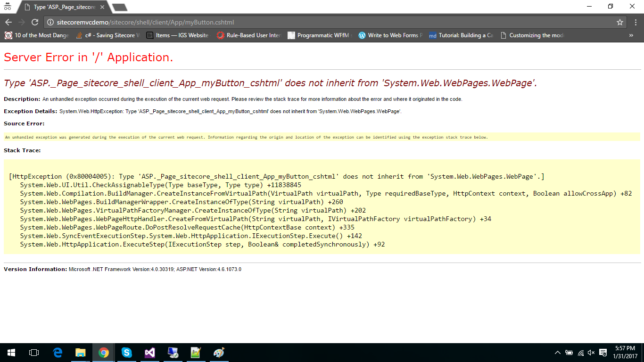
Task: Open the notepad-style app on taskbar
Action: 196,353
